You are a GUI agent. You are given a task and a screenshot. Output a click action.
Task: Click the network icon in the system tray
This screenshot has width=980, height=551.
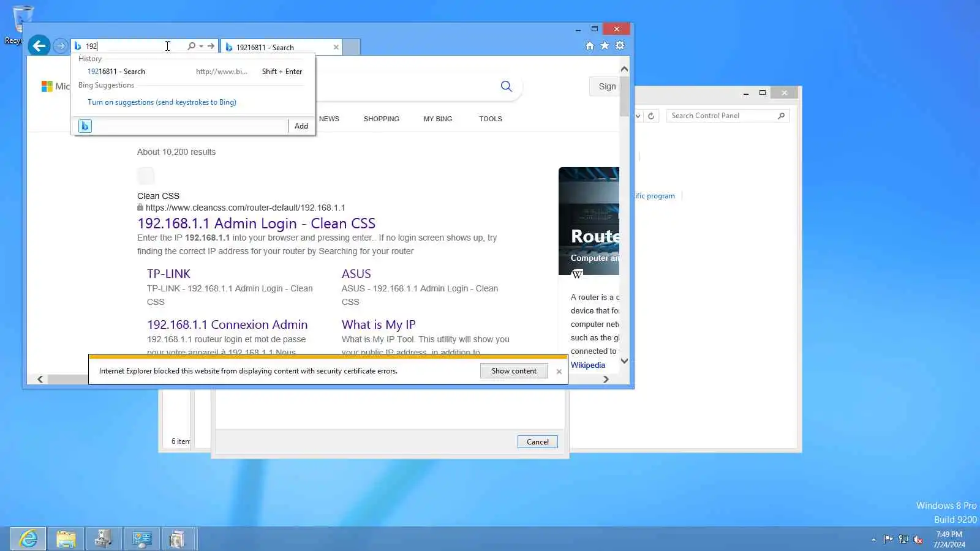click(903, 539)
